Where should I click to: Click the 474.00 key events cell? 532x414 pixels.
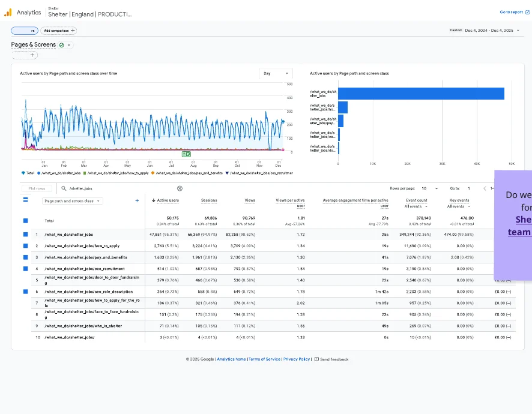point(459,234)
